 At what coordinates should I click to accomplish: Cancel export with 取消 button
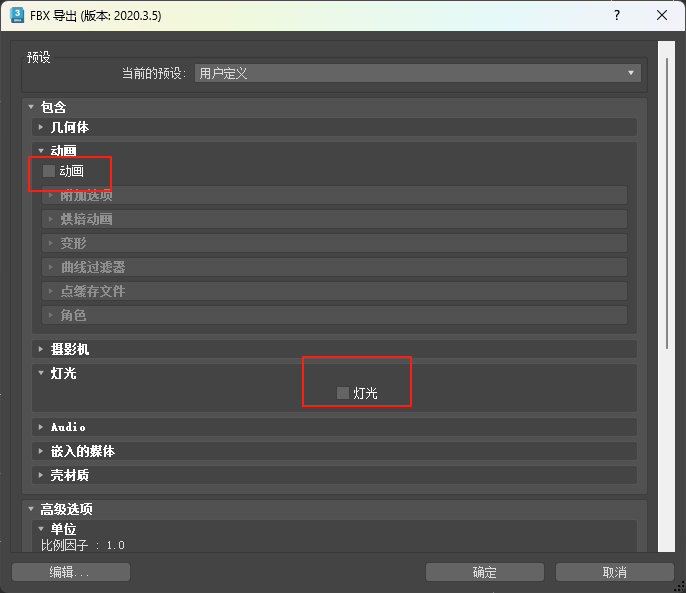(x=614, y=572)
